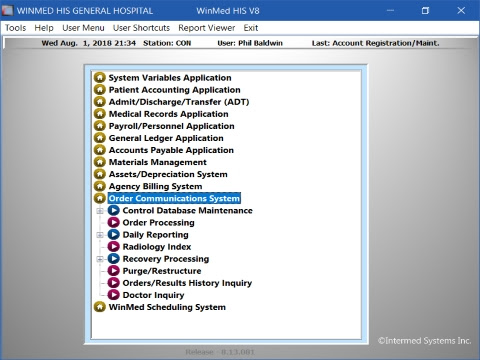Expand the Recovery Processing node
This screenshot has height=360, width=480.
tap(100, 259)
